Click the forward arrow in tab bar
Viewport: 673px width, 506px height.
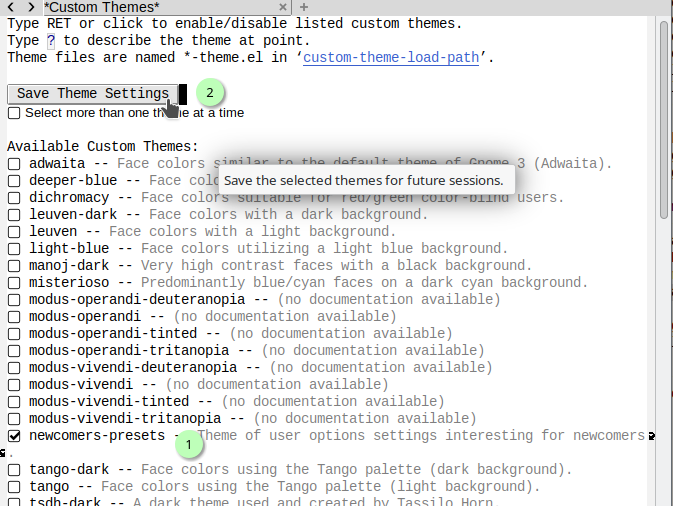coord(31,7)
